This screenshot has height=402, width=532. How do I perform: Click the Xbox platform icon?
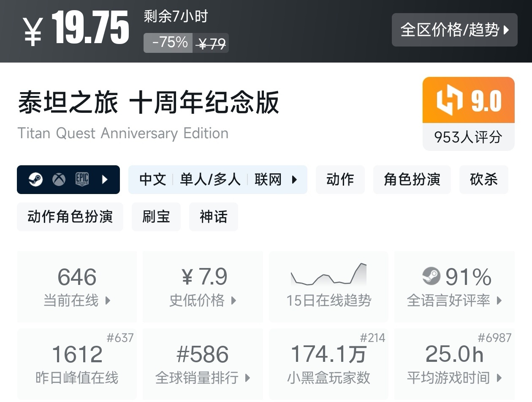coord(59,180)
